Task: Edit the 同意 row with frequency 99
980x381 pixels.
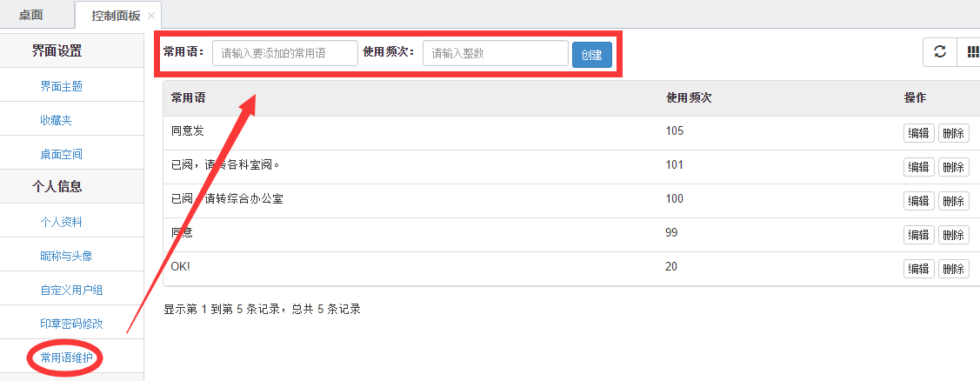Action: click(x=919, y=235)
